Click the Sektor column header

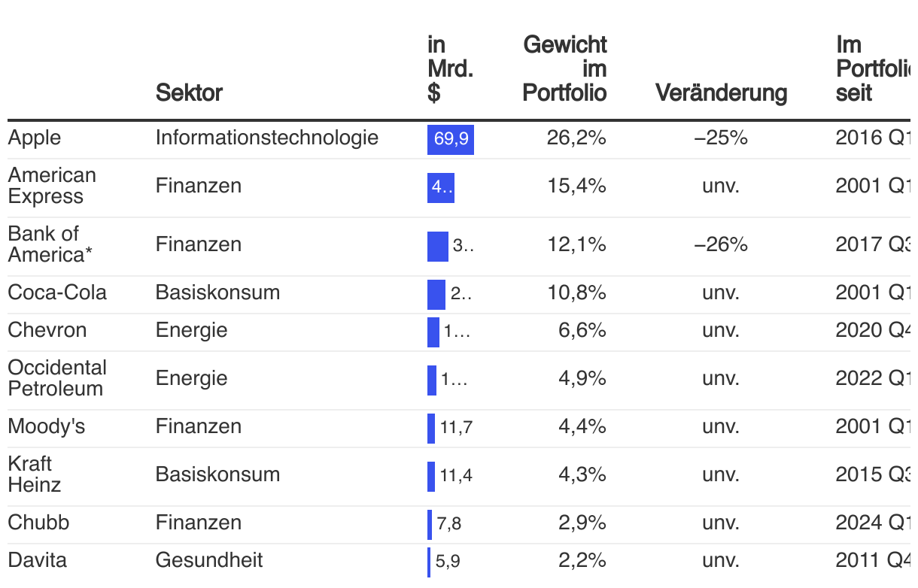click(189, 92)
